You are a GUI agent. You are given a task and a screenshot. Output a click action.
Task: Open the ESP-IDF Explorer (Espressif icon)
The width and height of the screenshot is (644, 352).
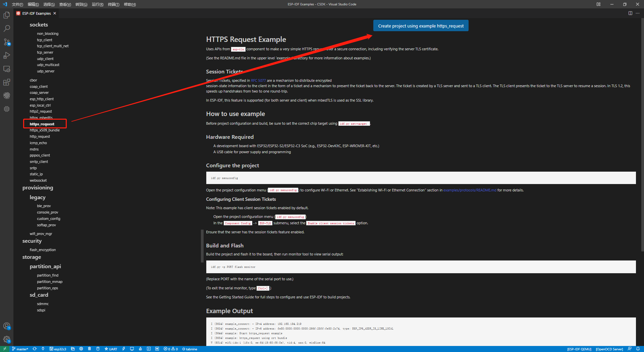click(x=7, y=96)
